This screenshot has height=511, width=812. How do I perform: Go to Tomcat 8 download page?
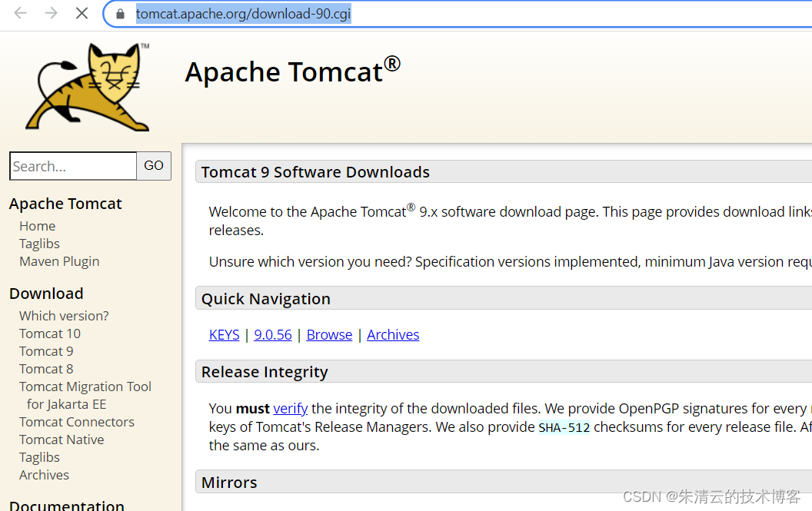click(46, 369)
